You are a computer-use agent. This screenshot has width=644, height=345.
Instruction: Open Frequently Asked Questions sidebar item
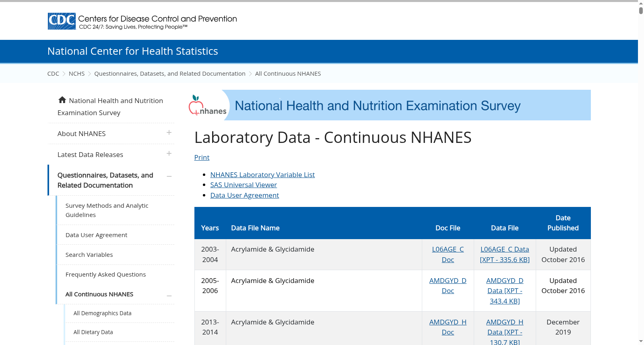click(x=105, y=275)
